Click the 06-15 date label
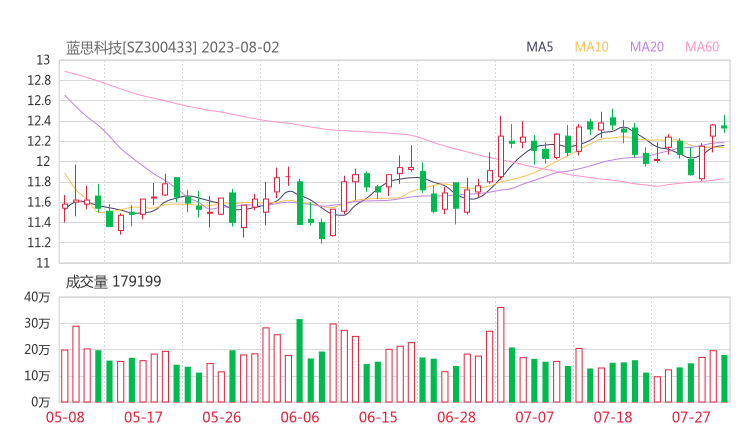Viewport: 740px width, 440px height. click(x=378, y=417)
